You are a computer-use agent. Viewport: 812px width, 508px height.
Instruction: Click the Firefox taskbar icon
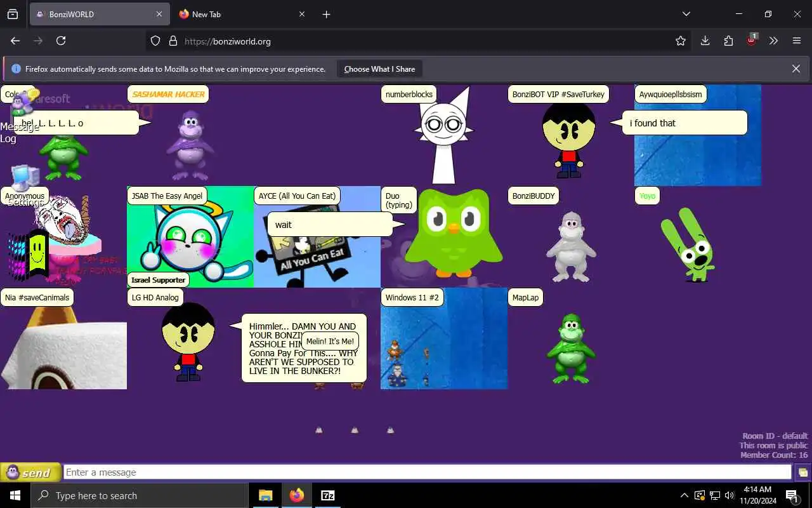[296, 495]
